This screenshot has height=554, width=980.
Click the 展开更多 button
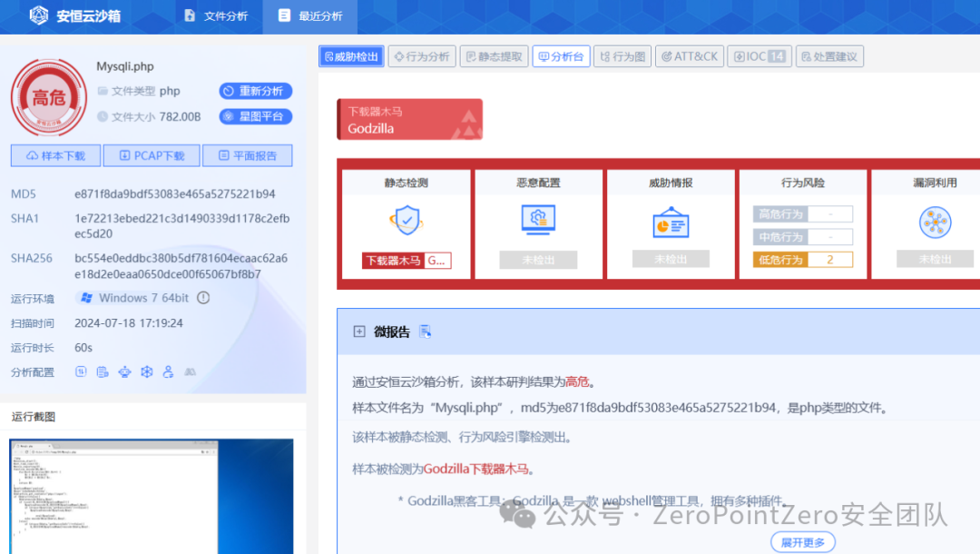point(803,542)
